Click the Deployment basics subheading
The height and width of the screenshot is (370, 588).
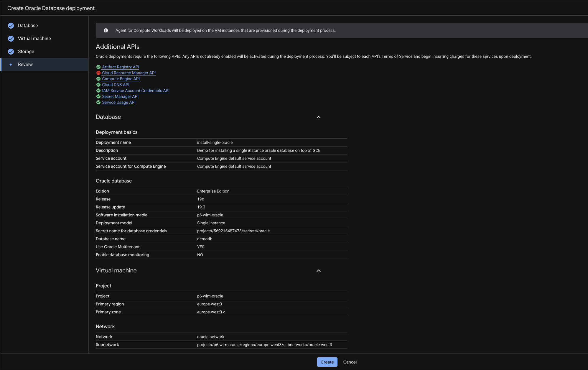(116, 132)
